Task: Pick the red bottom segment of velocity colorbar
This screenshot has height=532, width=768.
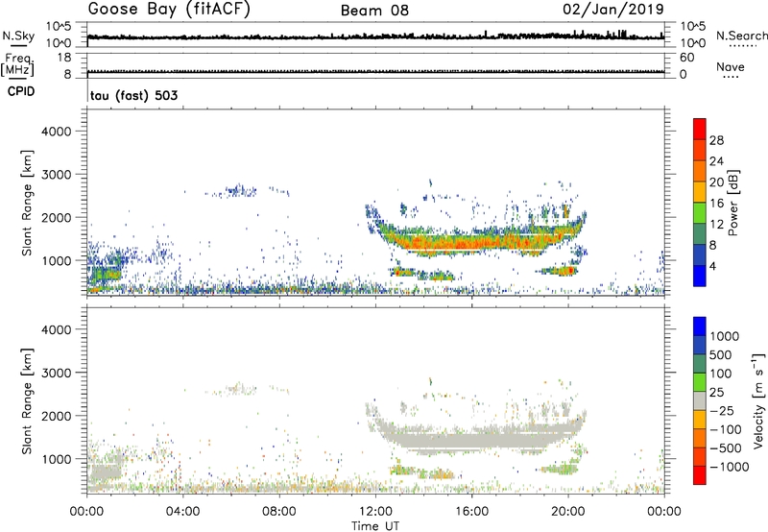Action: coord(700,475)
